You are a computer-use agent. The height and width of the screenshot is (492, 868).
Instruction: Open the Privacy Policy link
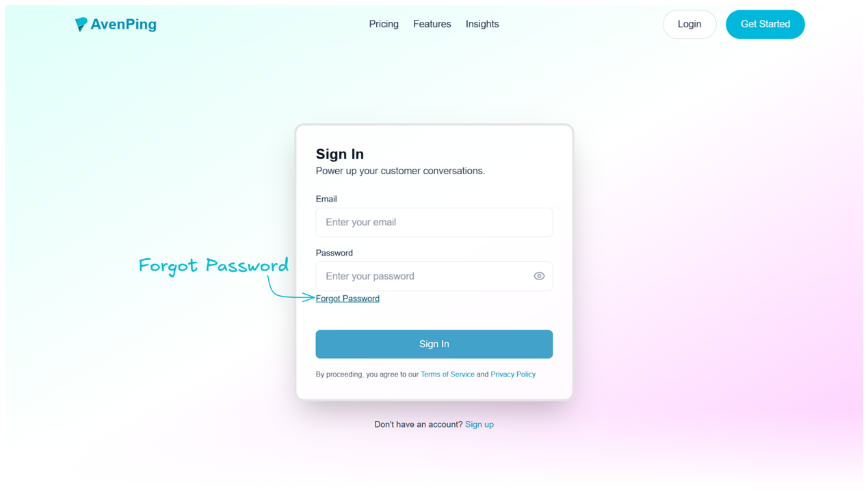(x=513, y=374)
